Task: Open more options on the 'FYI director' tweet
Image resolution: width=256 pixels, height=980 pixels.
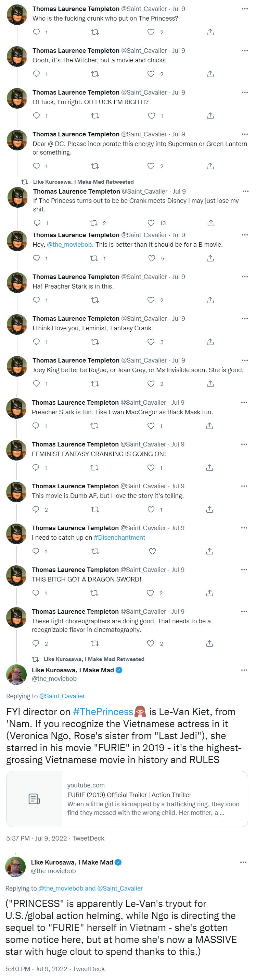Action: coord(244,670)
